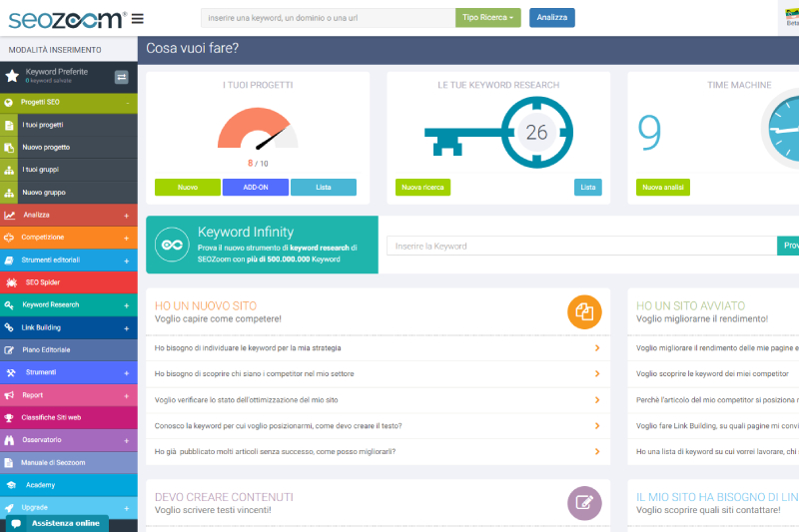Viewport: 799px width, 532px height.
Task: Click the Strumenti wrench icon
Action: coord(11,372)
